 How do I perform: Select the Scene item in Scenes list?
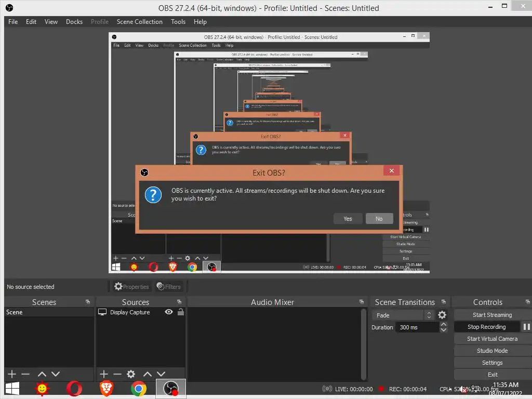click(49, 312)
